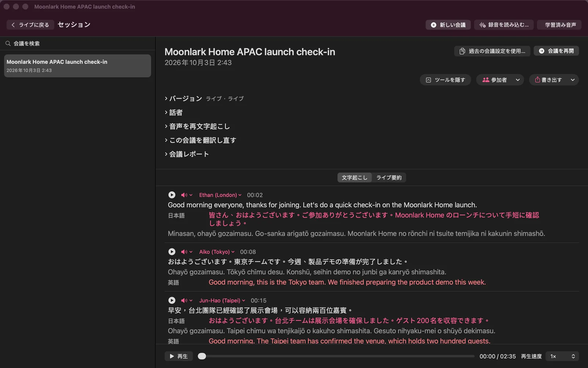Click the 00:02 timestamp
This screenshot has width=588, height=368.
255,195
